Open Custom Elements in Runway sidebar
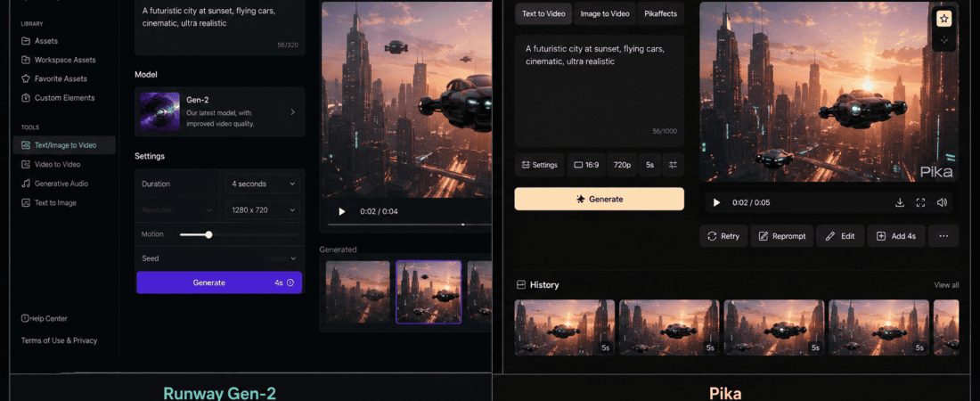Viewport: 980px width, 401px height. (58, 98)
